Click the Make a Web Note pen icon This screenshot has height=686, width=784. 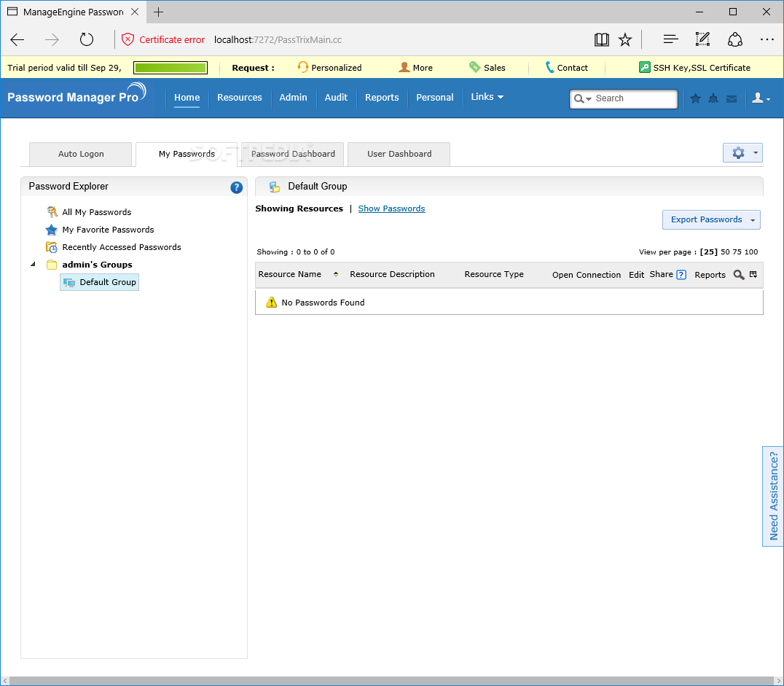point(702,39)
